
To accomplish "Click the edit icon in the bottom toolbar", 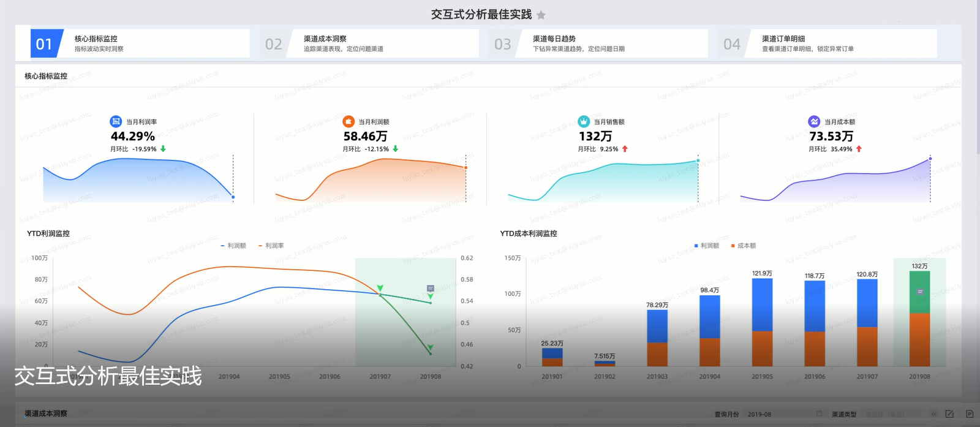I will (x=949, y=414).
